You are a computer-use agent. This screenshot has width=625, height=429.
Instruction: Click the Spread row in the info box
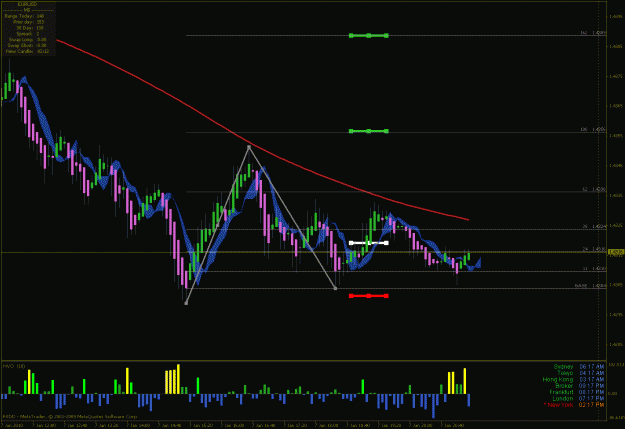point(28,34)
